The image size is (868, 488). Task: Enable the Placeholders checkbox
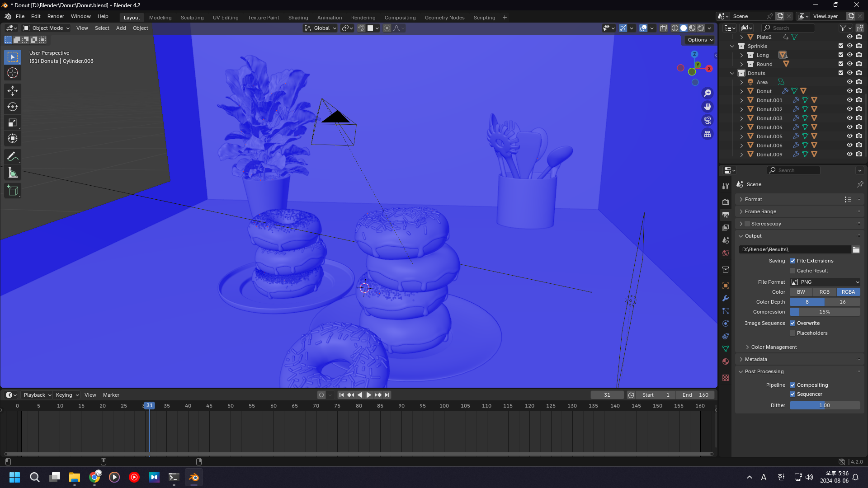tap(793, 333)
